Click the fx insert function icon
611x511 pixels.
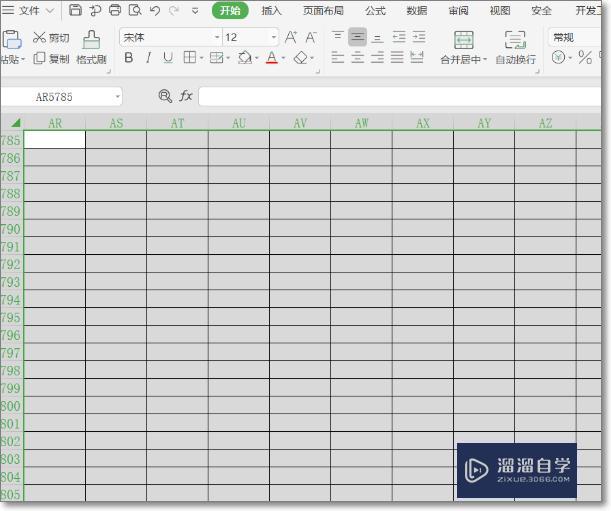click(186, 96)
